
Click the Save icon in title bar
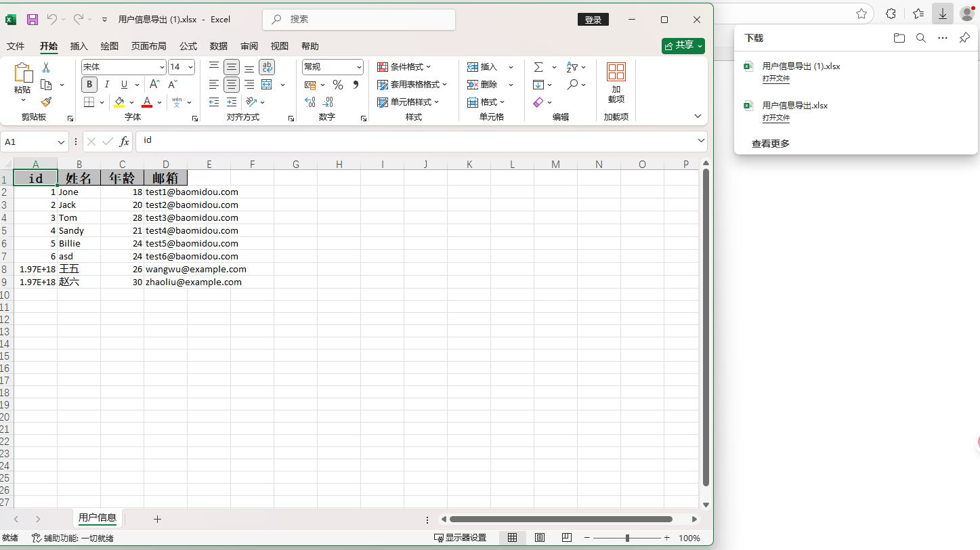[x=33, y=20]
